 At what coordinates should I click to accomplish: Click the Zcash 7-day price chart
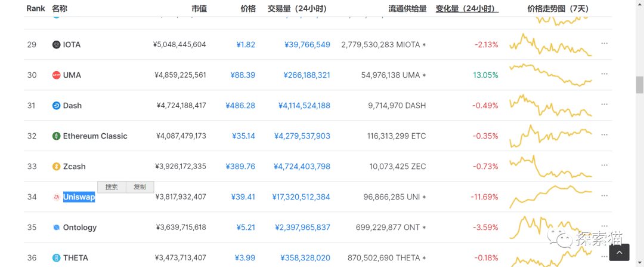(550, 166)
